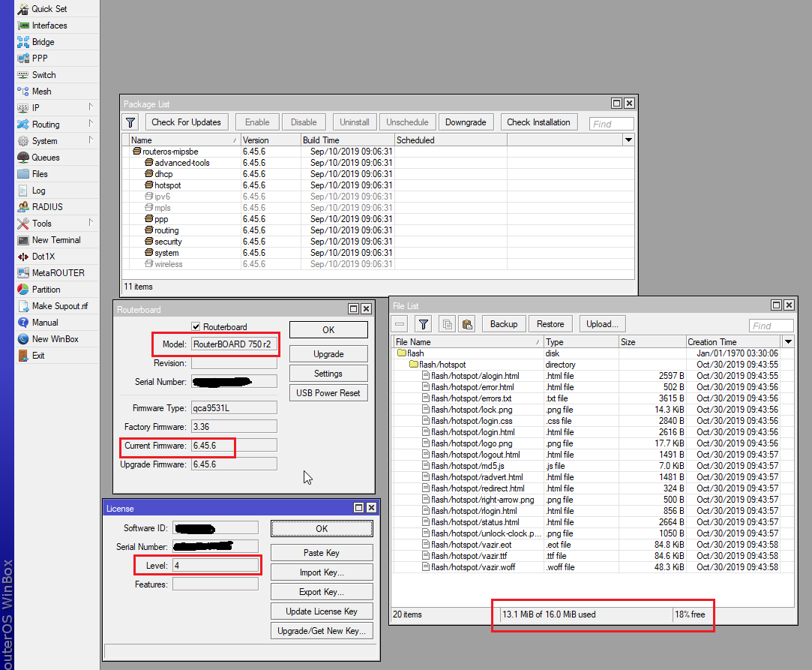Image resolution: width=812 pixels, height=670 pixels.
Task: Click Check For Updates button
Action: click(x=186, y=122)
